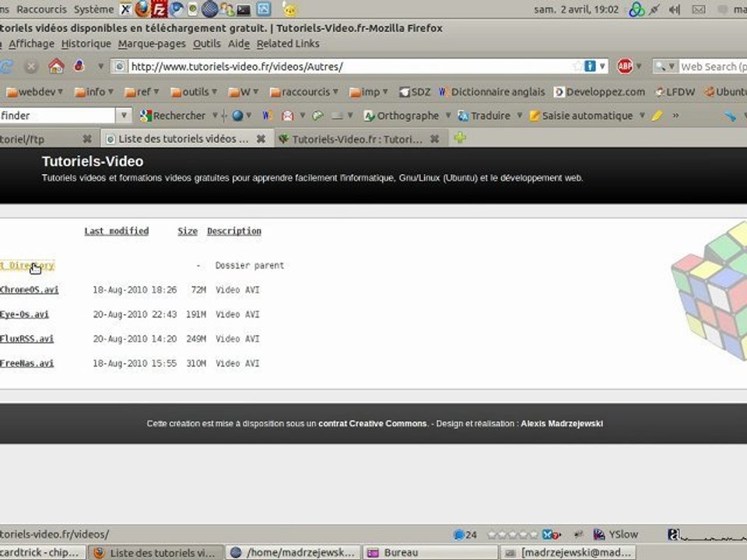Viewport: 747px width, 560px height.
Task: Open the Outils menu
Action: tap(207, 44)
